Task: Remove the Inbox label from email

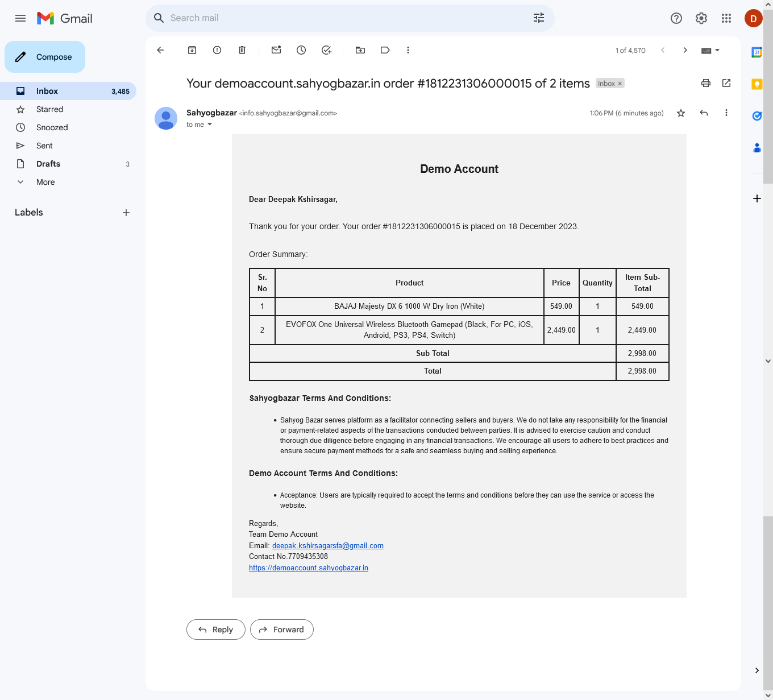Action: tap(620, 84)
